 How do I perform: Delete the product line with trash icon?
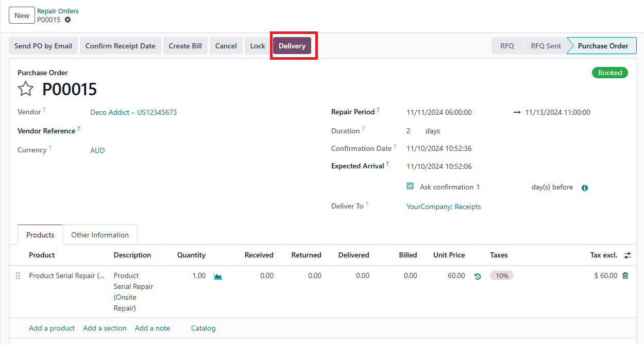tap(625, 275)
